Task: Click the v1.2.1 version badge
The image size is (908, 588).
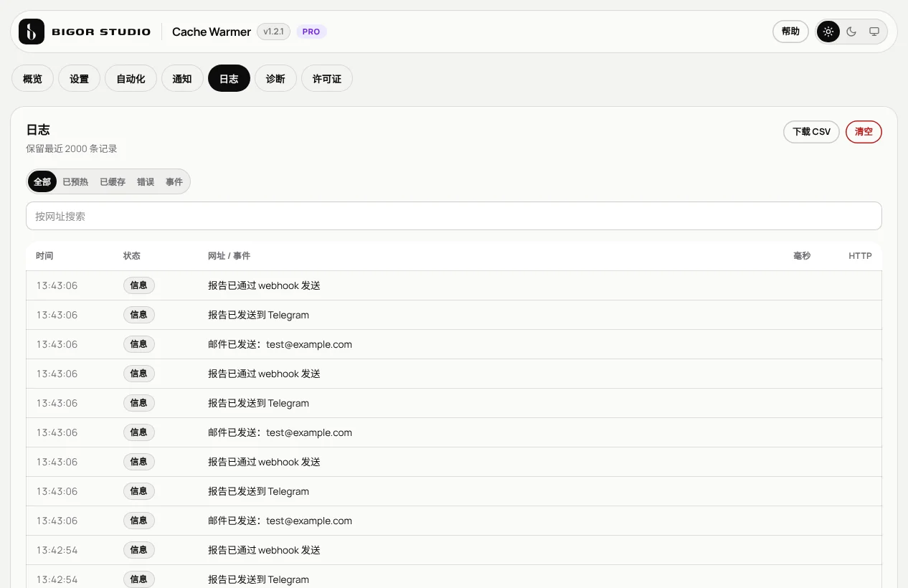Action: click(273, 32)
